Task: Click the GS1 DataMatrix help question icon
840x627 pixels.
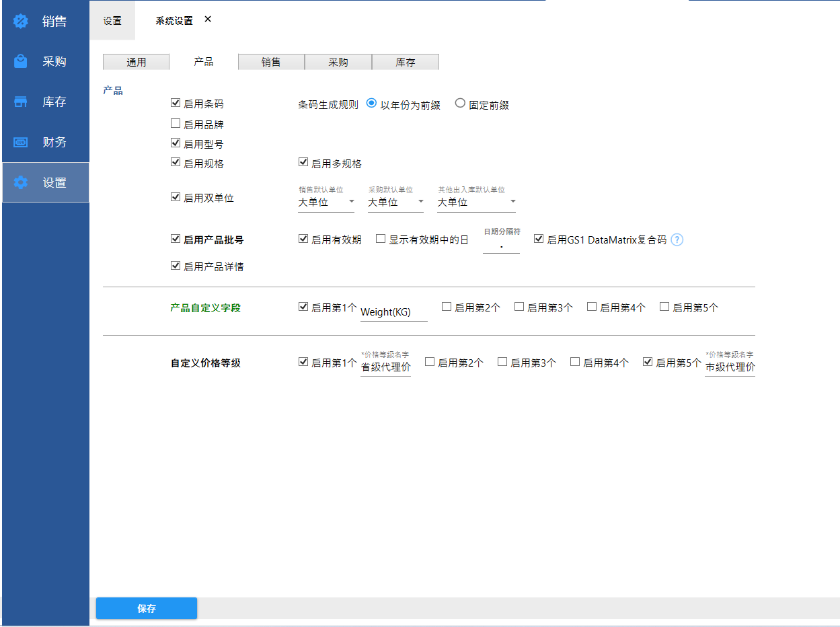Action: [677, 239]
